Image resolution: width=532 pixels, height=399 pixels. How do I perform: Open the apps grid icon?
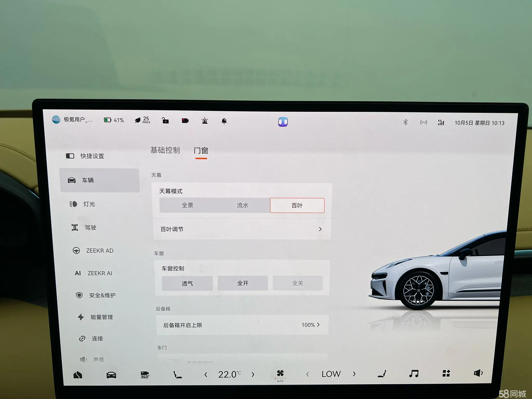pyautogui.click(x=446, y=373)
